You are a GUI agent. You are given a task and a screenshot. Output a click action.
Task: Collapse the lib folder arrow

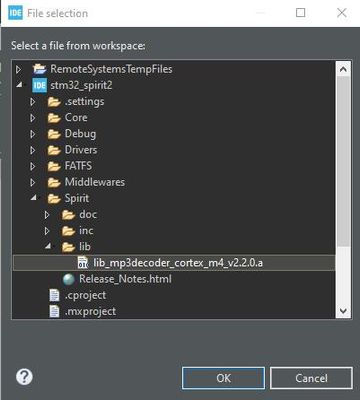point(48,246)
